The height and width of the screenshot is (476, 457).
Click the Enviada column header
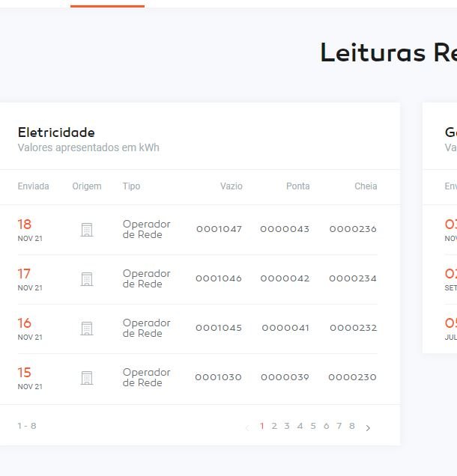click(x=34, y=186)
